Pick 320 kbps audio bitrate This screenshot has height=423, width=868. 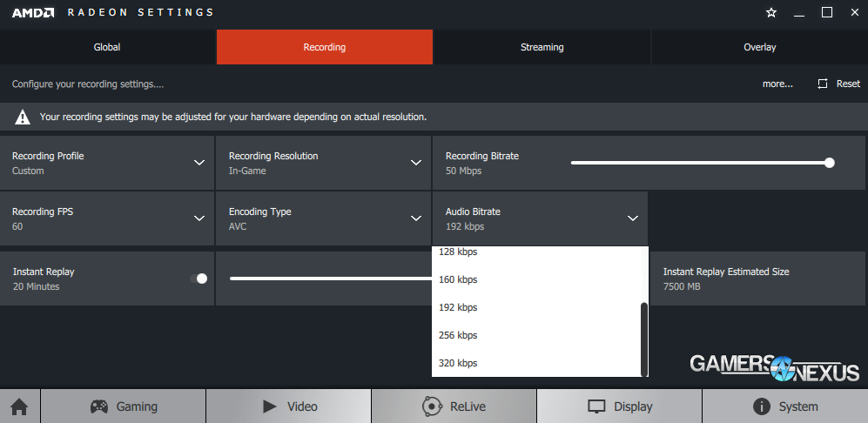(x=535, y=363)
